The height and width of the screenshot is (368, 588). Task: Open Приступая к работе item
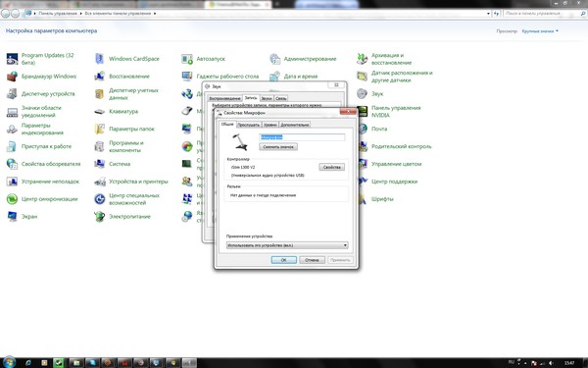[39, 146]
